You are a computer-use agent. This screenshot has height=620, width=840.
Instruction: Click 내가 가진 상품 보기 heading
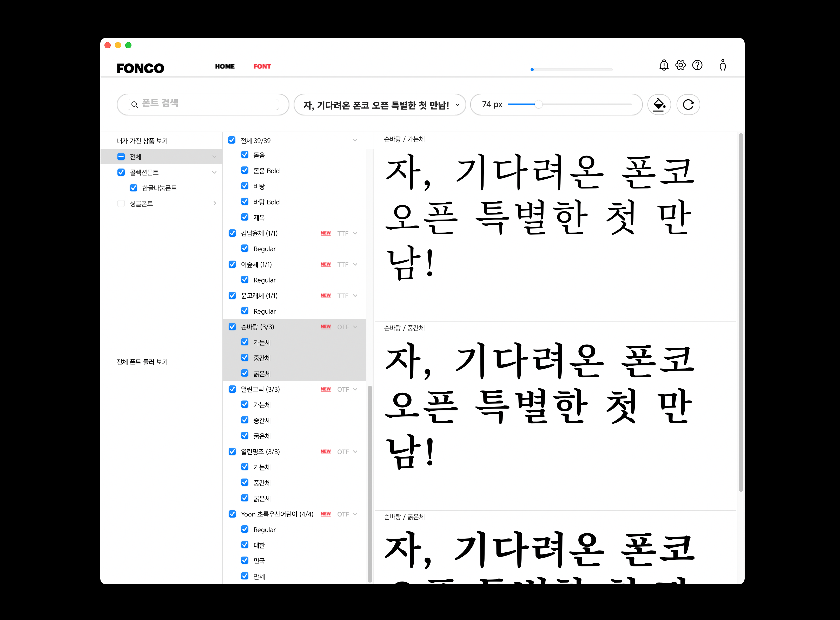pos(142,141)
